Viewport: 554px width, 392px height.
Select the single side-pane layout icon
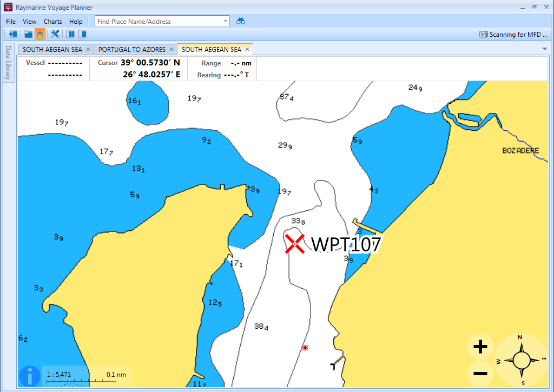82,34
